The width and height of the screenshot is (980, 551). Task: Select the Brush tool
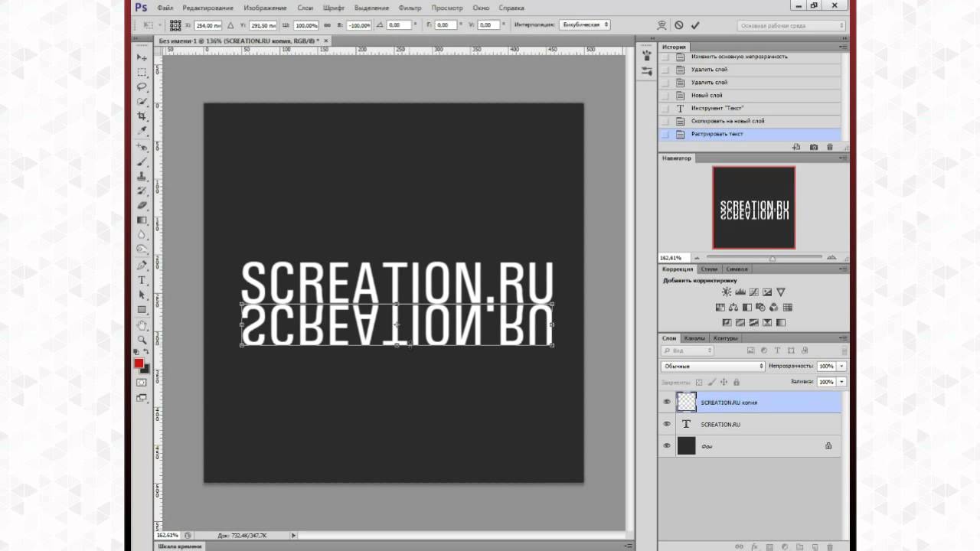coord(142,161)
